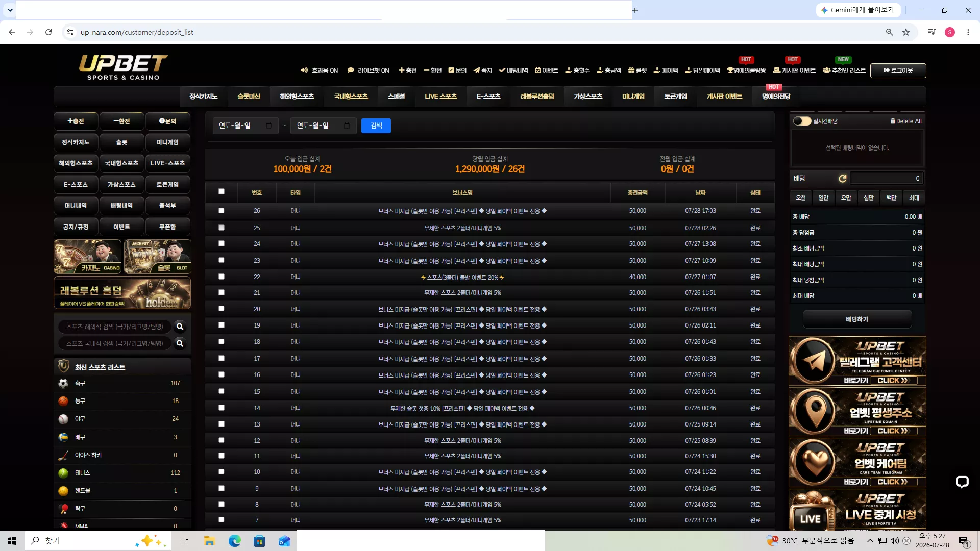980x551 pixels.
Task: Select the 슬롯머신 navigation tab
Action: tap(249, 96)
